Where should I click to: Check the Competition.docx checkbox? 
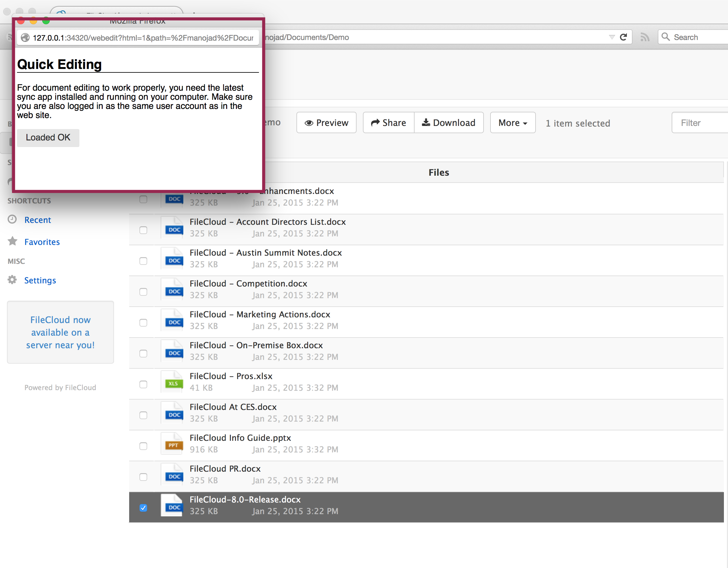pyautogui.click(x=143, y=292)
